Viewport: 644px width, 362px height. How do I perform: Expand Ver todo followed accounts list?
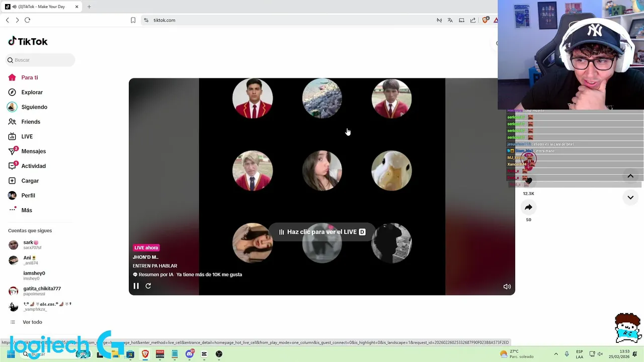[x=32, y=322]
